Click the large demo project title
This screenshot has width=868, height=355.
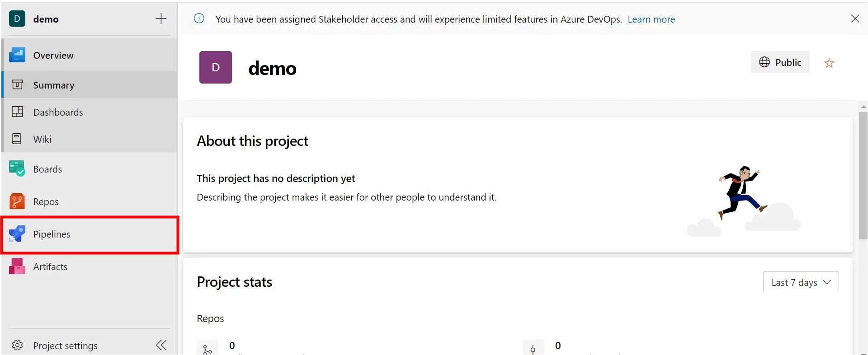point(272,68)
